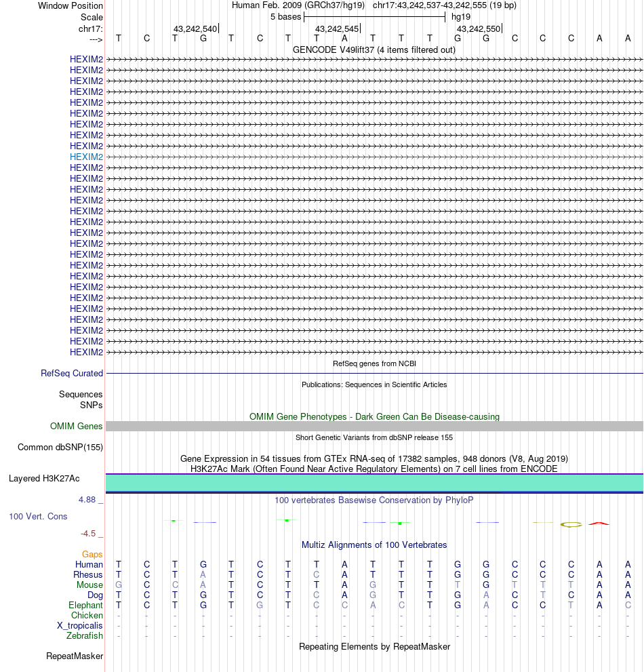Select the Rhesus alignment row label
This screenshot has width=644, height=672.
[x=88, y=575]
